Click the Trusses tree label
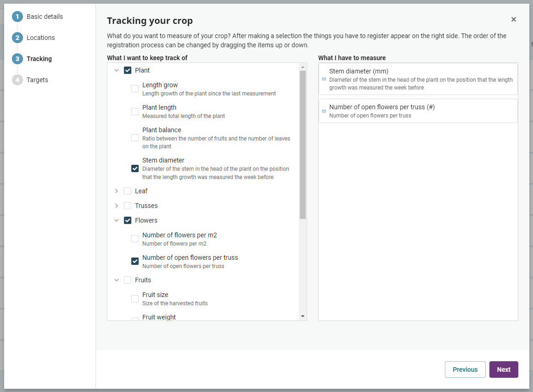533x392 pixels. (146, 206)
